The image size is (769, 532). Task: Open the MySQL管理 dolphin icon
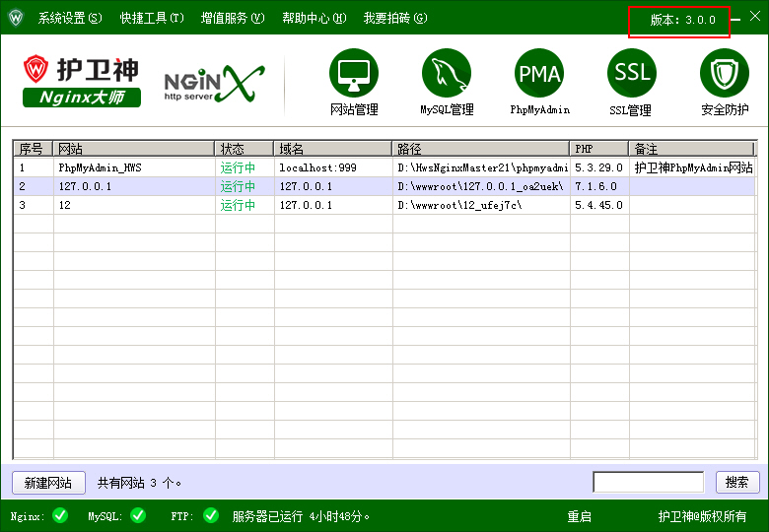447,74
